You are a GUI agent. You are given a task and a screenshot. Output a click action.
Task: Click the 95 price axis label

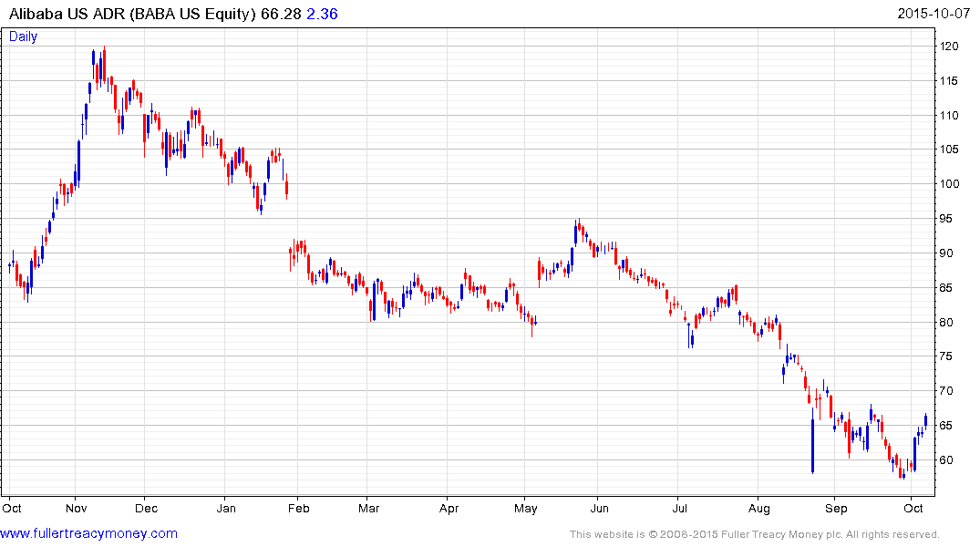945,218
